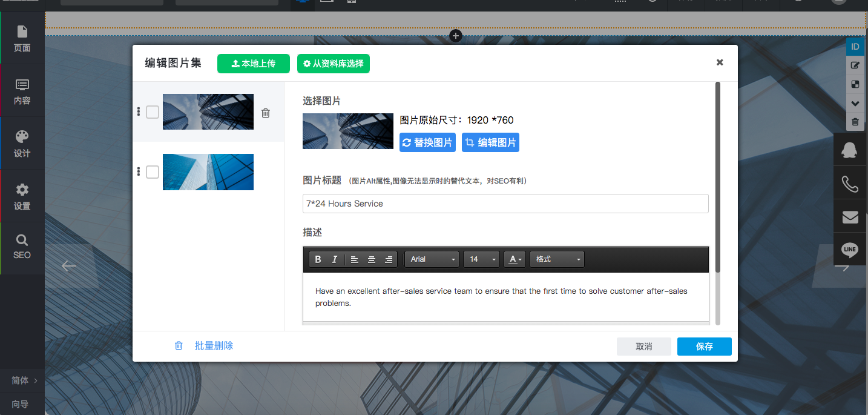Screen dimensions: 868x415
Task: Align description text to the right
Action: (389, 259)
